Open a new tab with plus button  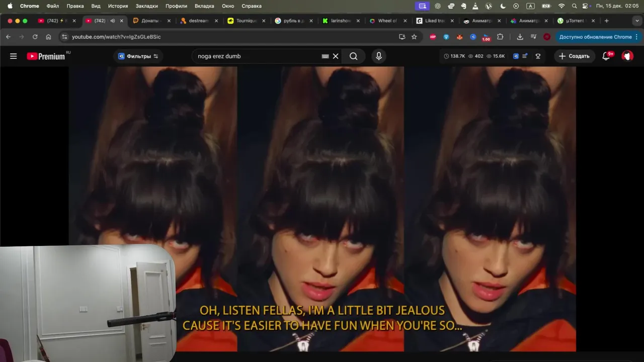point(606,21)
